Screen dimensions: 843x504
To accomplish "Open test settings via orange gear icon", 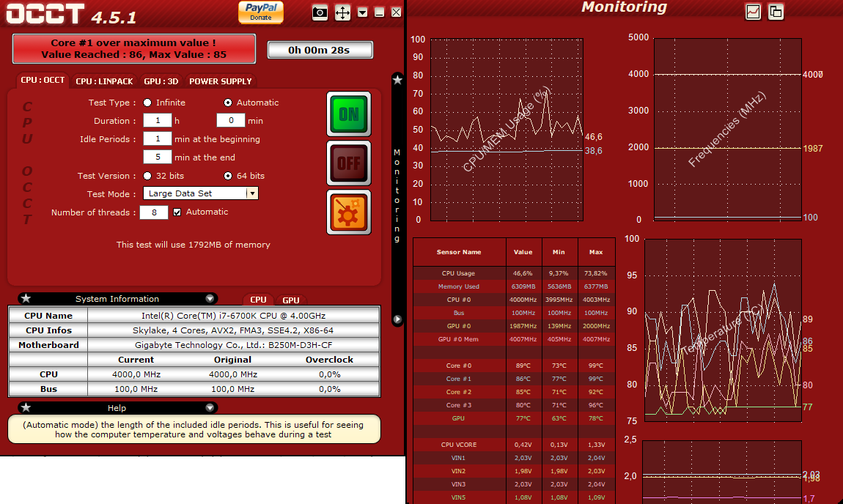I will tap(349, 212).
